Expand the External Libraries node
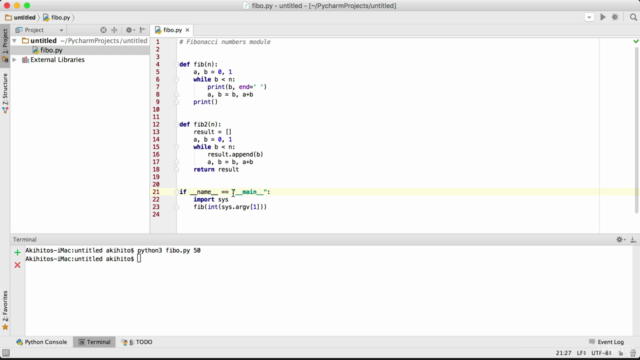Image resolution: width=640 pixels, height=360 pixels. click(15, 60)
